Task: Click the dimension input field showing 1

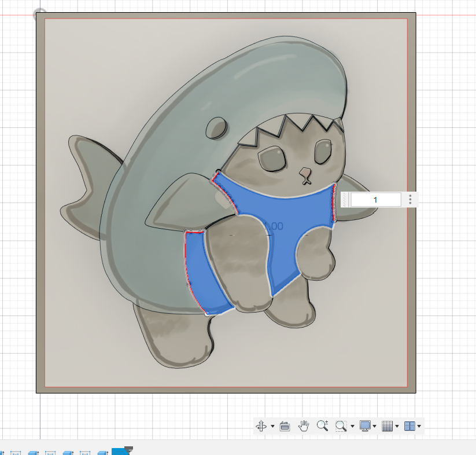Action: click(376, 199)
